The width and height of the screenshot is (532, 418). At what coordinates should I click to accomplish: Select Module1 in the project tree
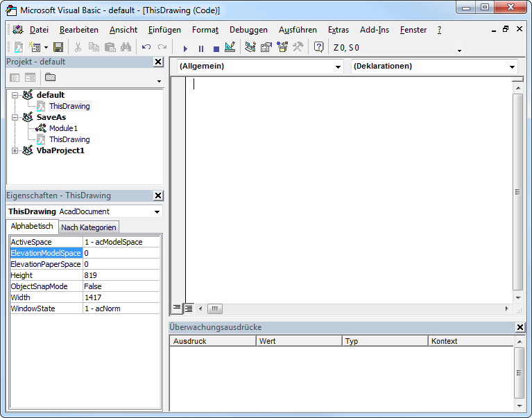[x=63, y=128]
